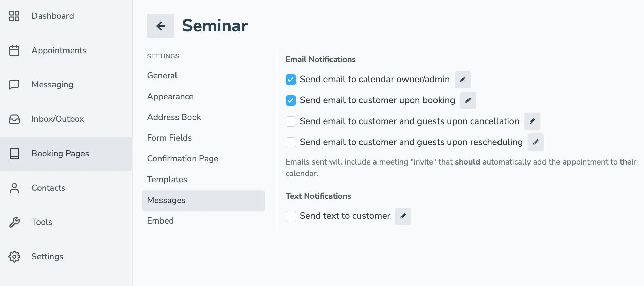Disable email to calendar owner/admin
644x286 pixels.
(x=291, y=80)
